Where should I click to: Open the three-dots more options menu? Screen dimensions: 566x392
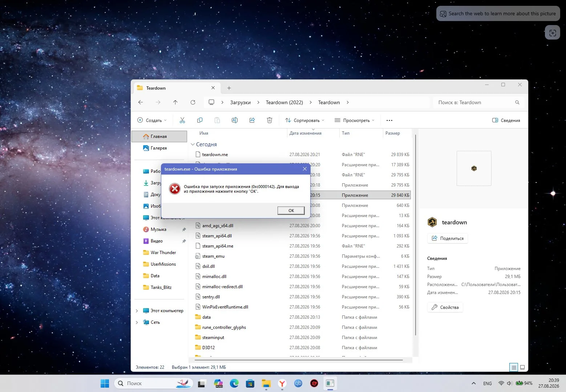pyautogui.click(x=389, y=120)
